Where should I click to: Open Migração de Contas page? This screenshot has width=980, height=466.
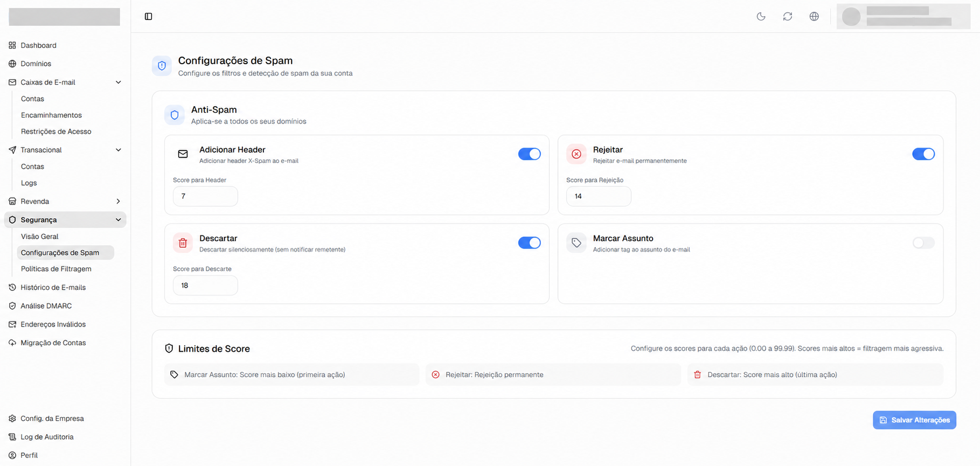coord(53,343)
